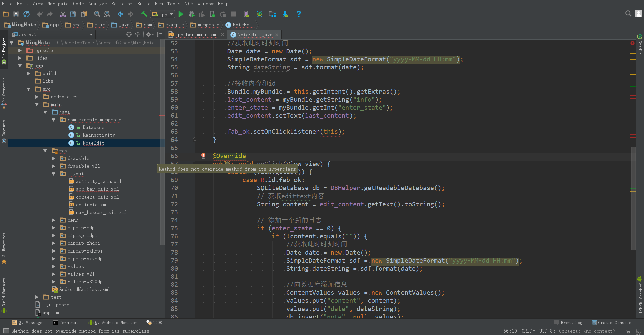Open the Analyze menu

[x=97, y=4]
